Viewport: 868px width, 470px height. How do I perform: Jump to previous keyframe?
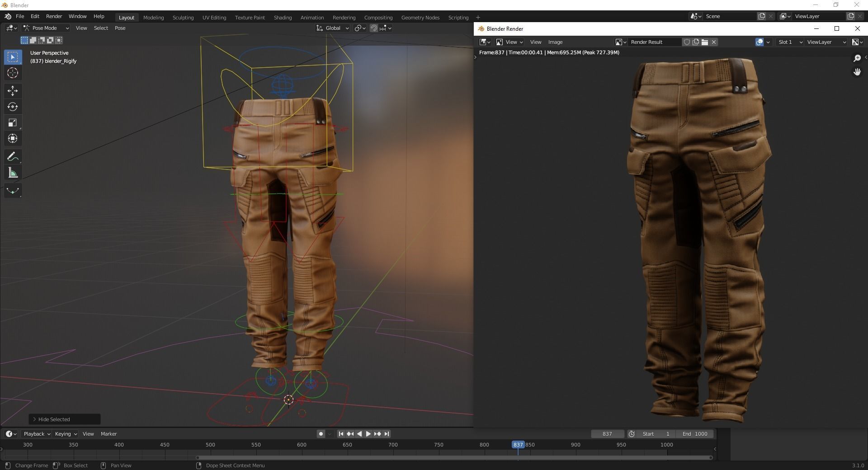(350, 434)
